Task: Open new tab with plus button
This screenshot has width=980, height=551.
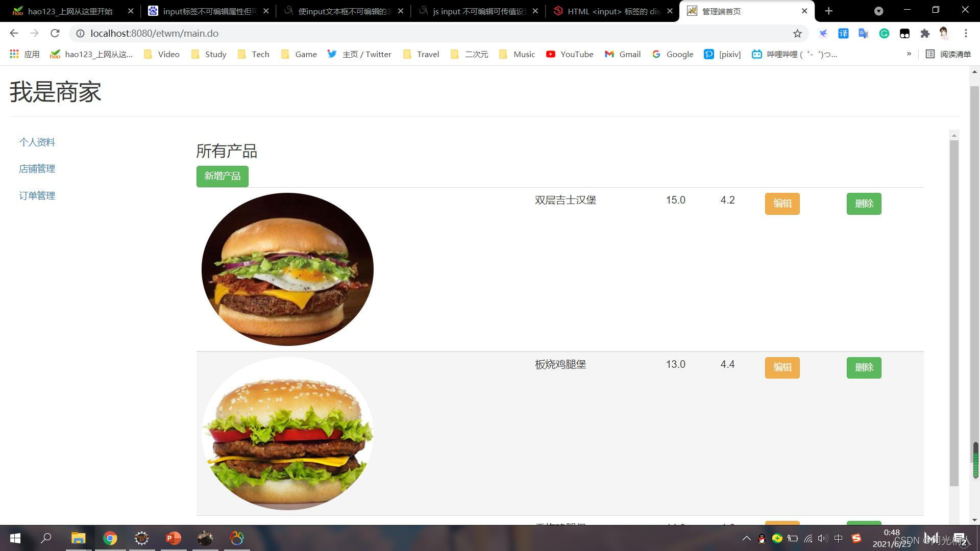Action: (x=829, y=11)
